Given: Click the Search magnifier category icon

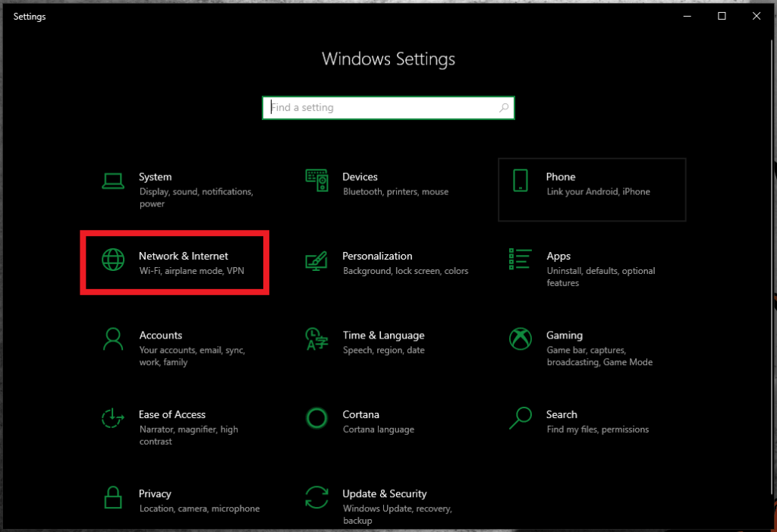Looking at the screenshot, I should (x=521, y=418).
